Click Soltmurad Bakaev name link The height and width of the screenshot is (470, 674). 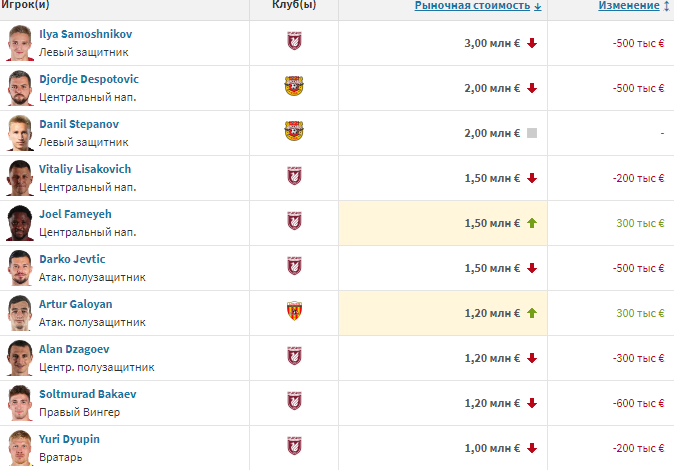coord(88,394)
